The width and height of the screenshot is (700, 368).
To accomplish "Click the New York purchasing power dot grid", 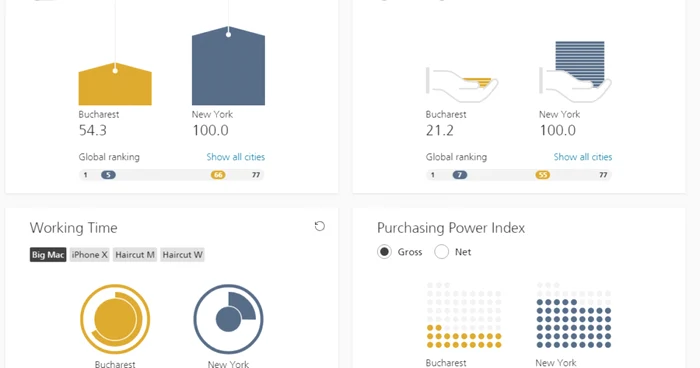I will point(574,315).
